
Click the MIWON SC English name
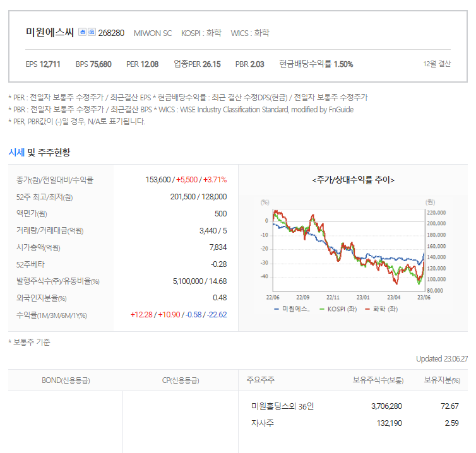coord(153,33)
